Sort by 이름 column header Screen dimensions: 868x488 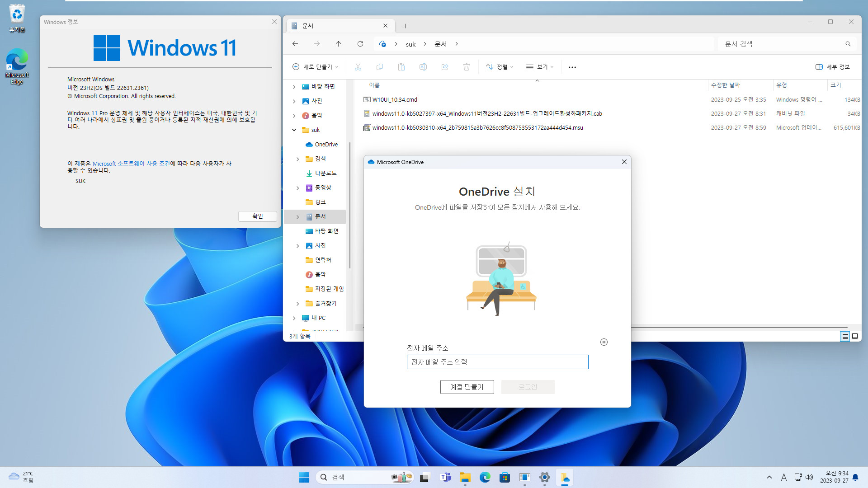tap(374, 85)
